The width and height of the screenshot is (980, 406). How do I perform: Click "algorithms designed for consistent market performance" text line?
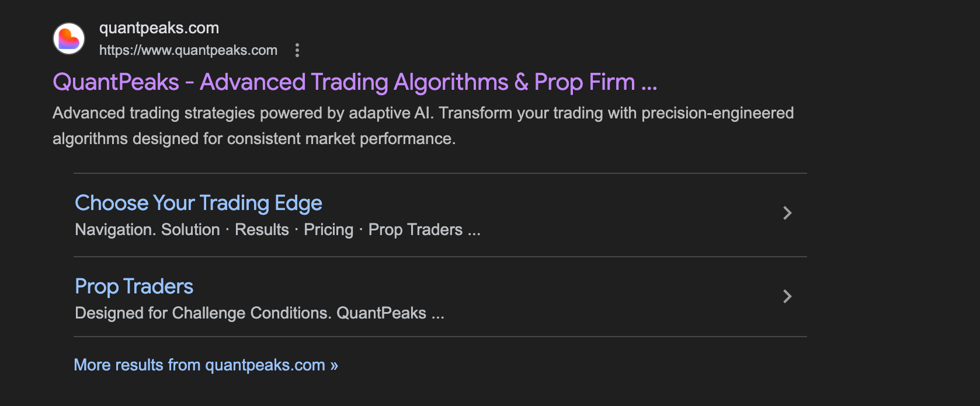point(253,139)
